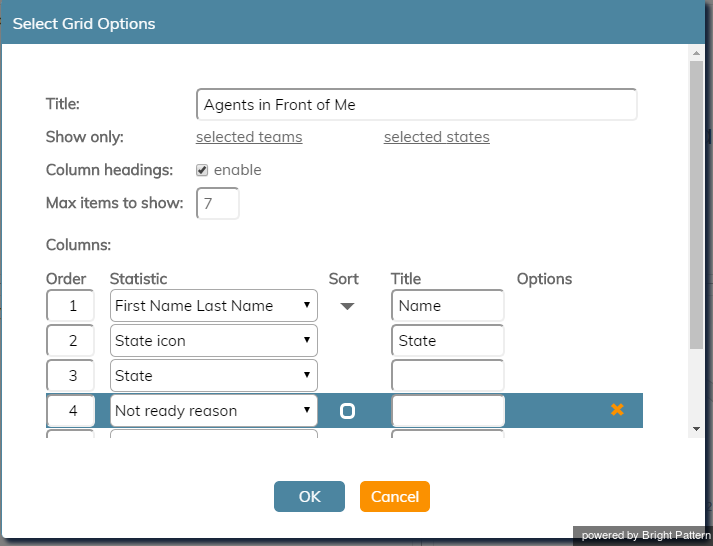Image resolution: width=713 pixels, height=546 pixels.
Task: Click the scrollbar up arrow
Action: [x=696, y=53]
